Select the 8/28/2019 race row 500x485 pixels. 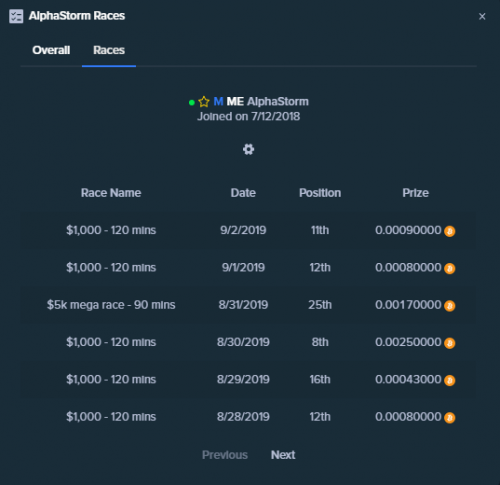pos(248,417)
